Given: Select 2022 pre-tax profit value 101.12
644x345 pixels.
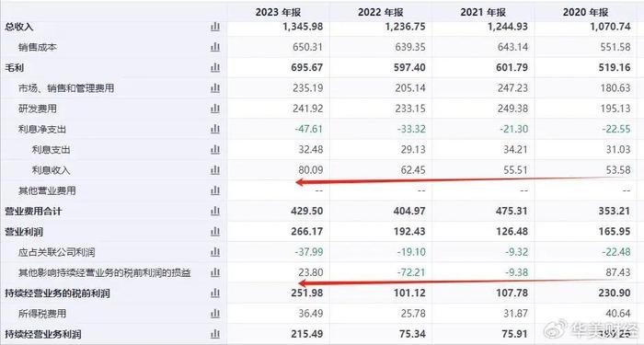Looking at the screenshot, I should (x=410, y=293).
